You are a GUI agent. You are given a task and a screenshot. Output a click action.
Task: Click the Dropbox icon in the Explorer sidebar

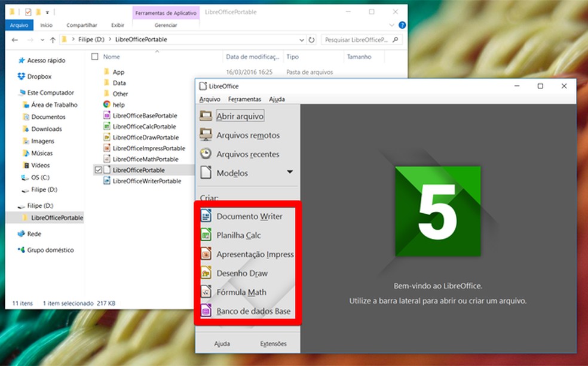22,76
